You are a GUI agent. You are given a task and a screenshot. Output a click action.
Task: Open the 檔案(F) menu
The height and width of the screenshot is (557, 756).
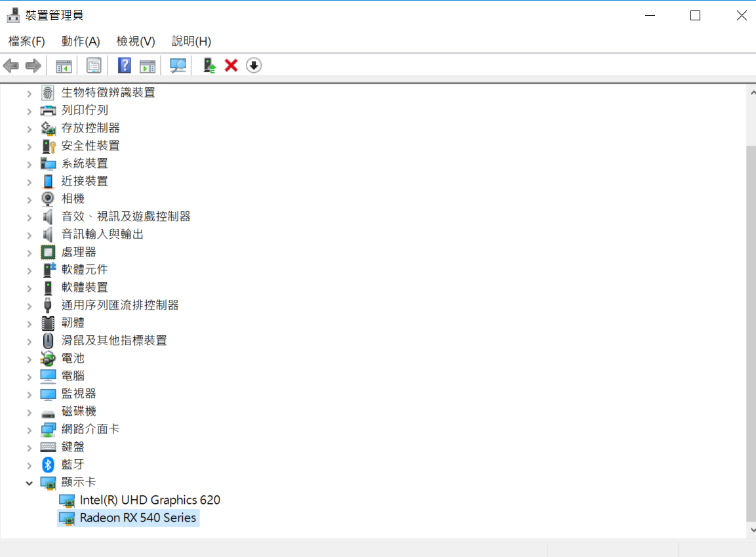coord(26,41)
